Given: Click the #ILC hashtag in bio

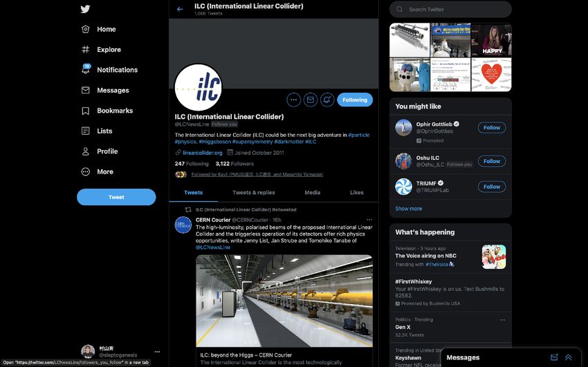Looking at the screenshot, I should tap(311, 142).
